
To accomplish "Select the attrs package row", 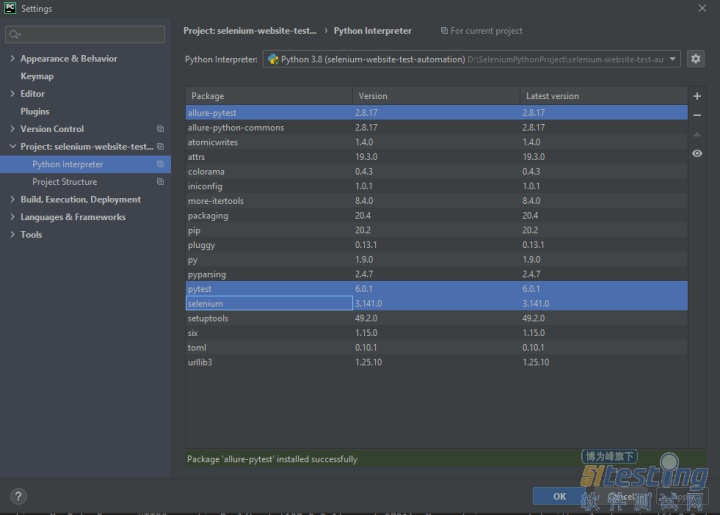I will pos(437,157).
